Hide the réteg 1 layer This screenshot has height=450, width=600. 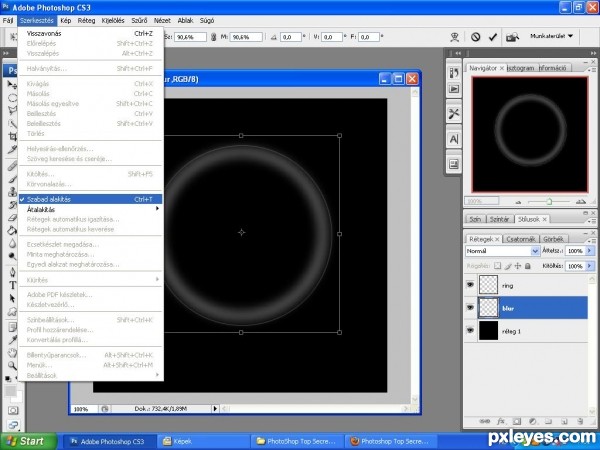click(x=470, y=330)
